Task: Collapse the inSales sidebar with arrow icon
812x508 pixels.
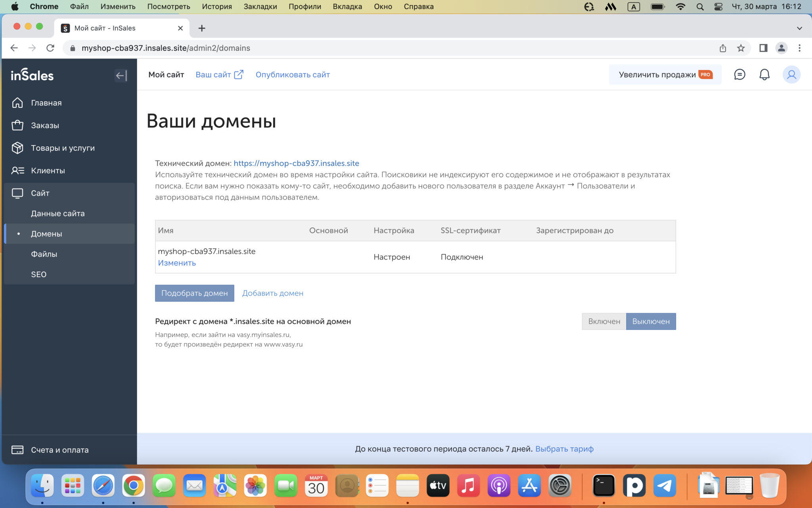Action: pos(121,75)
